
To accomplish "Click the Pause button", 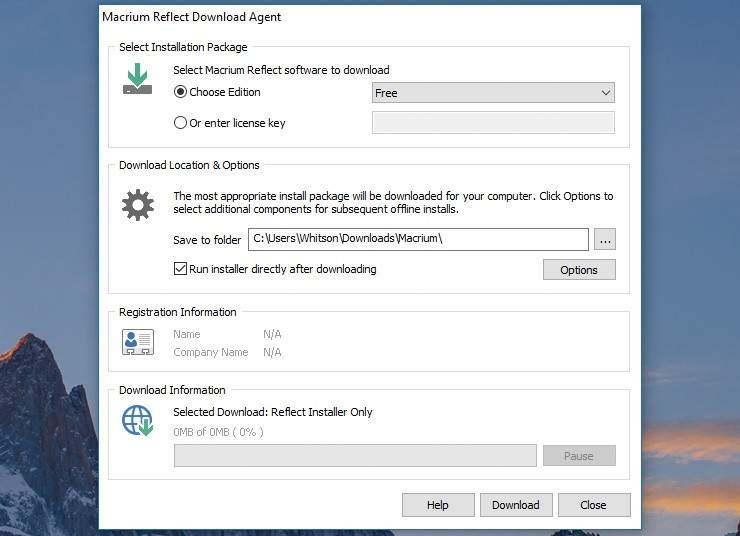I will (579, 456).
